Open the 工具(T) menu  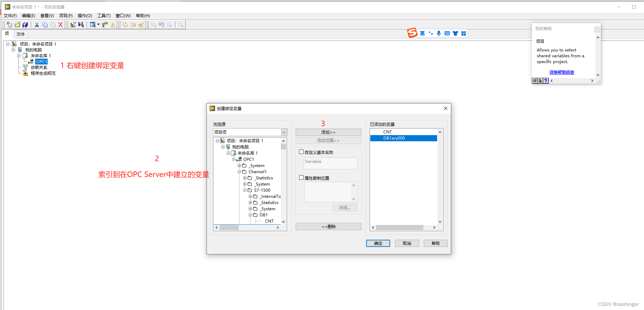pyautogui.click(x=103, y=15)
